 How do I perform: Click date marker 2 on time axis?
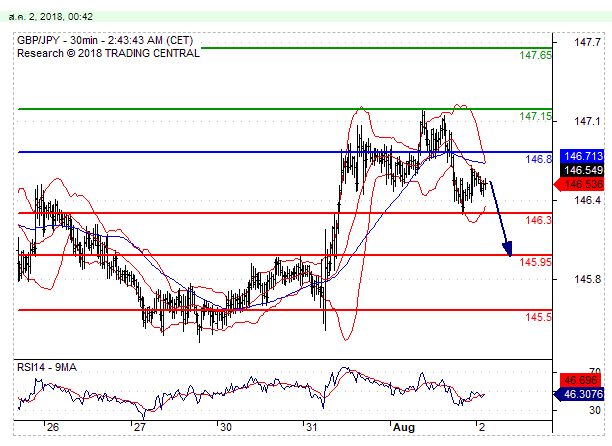482,427
